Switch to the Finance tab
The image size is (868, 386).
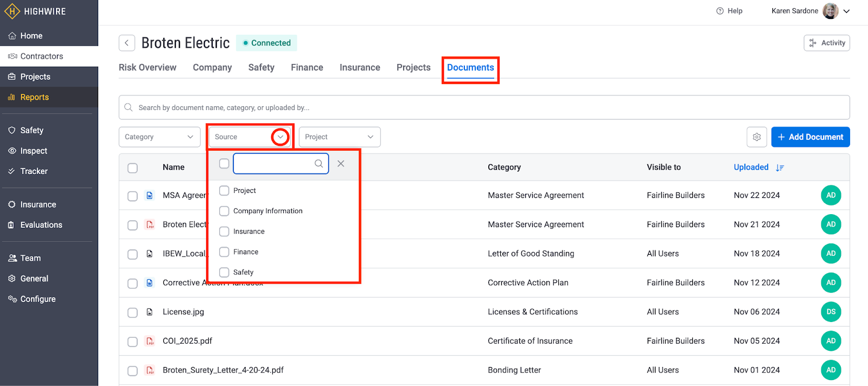click(x=307, y=68)
